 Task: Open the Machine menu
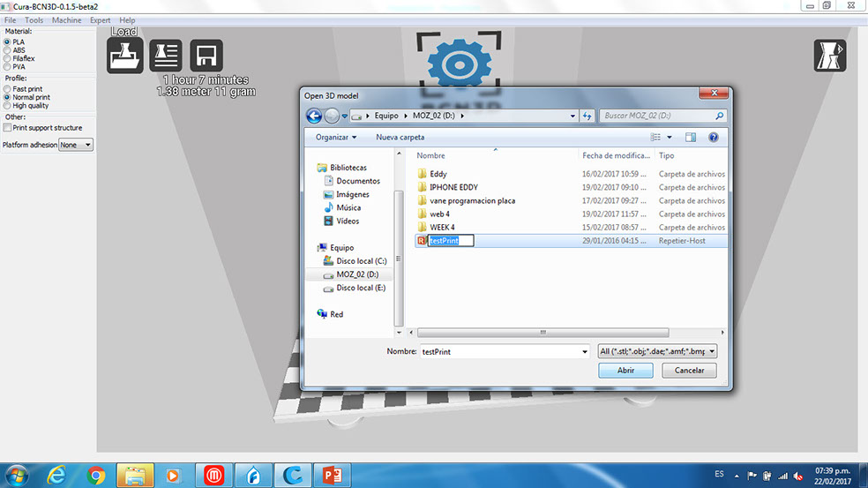tap(66, 20)
